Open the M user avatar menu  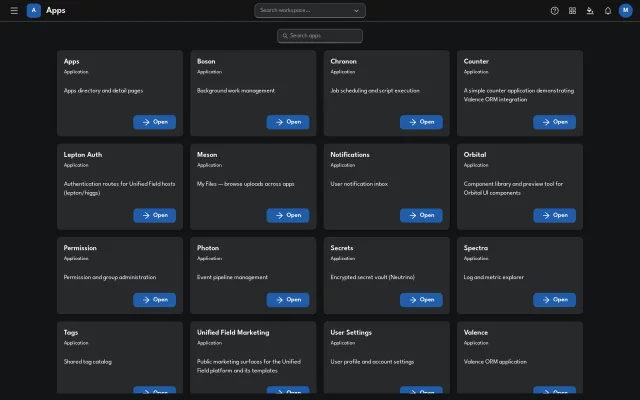625,11
